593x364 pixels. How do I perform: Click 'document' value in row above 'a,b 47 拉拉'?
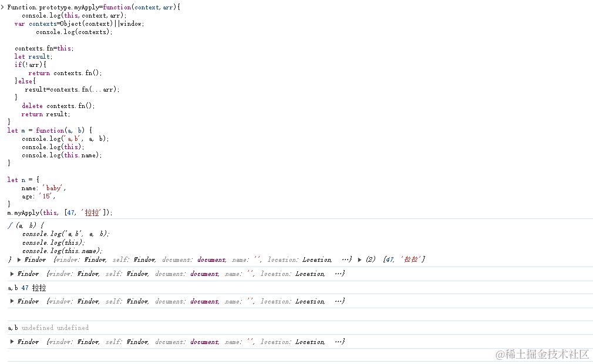pyautogui.click(x=204, y=274)
